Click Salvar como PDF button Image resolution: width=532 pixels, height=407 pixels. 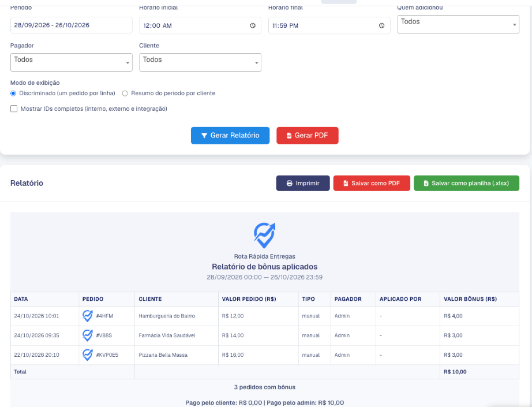click(x=372, y=184)
